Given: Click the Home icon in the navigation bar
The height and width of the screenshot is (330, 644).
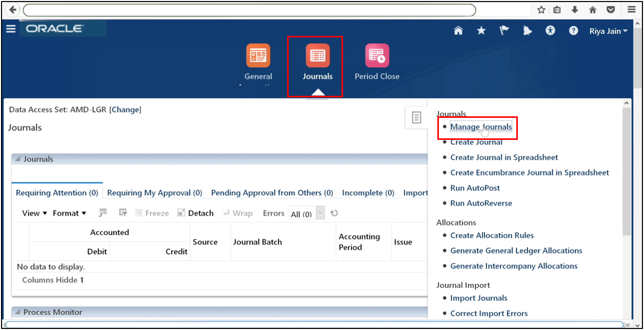Looking at the screenshot, I should [458, 30].
